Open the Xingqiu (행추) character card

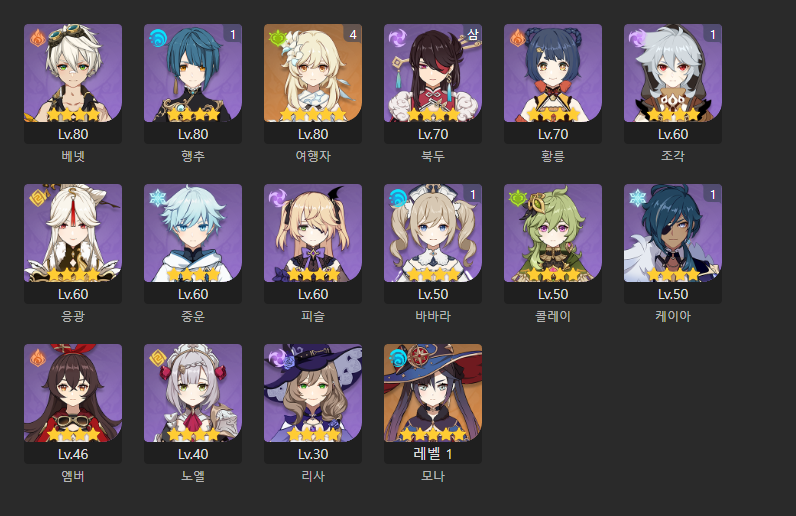(193, 84)
